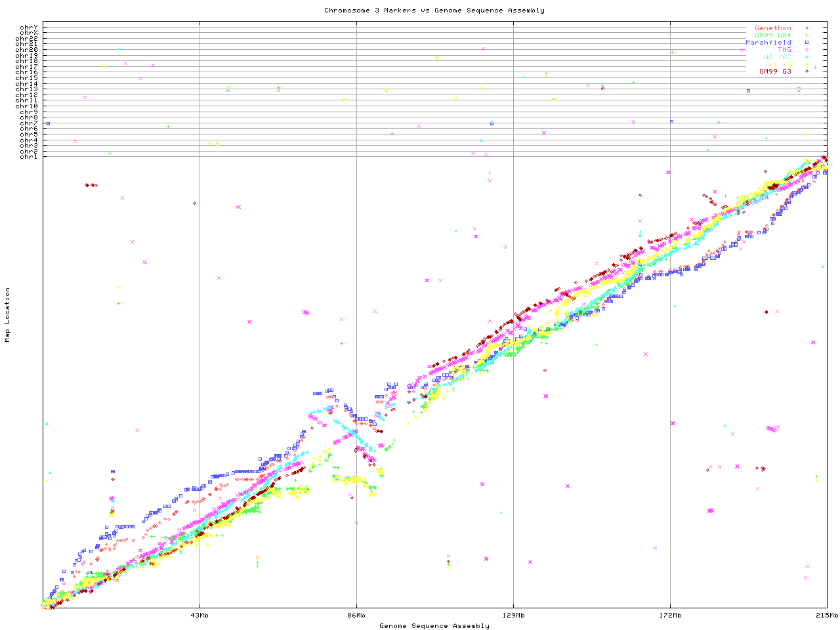Select the Marshfield legend label
Viewport: 840px width, 630px height.
coord(768,43)
